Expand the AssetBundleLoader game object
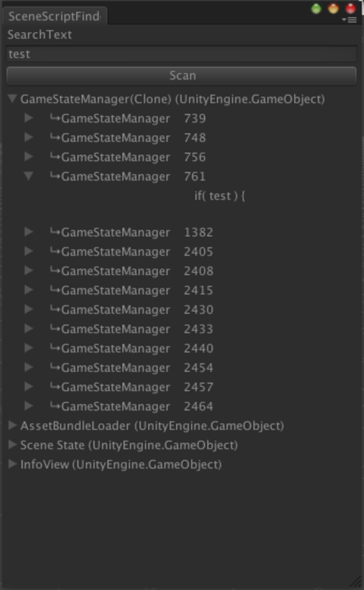 tap(12, 425)
